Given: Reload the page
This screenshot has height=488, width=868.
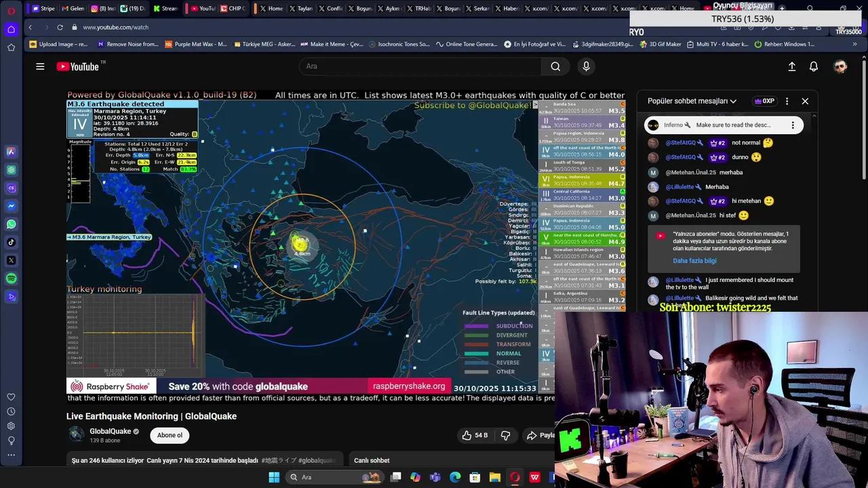Looking at the screenshot, I should [60, 27].
